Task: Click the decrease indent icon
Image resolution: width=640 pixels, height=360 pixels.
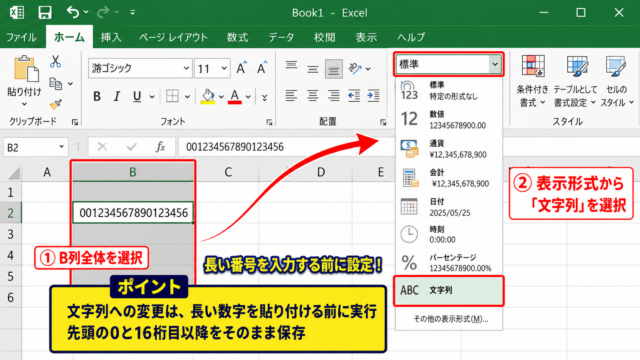Action: (x=353, y=96)
